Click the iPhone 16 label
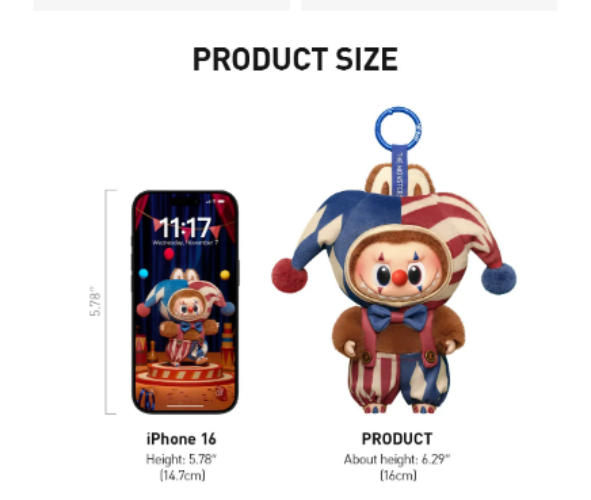The image size is (591, 500). [x=181, y=439]
